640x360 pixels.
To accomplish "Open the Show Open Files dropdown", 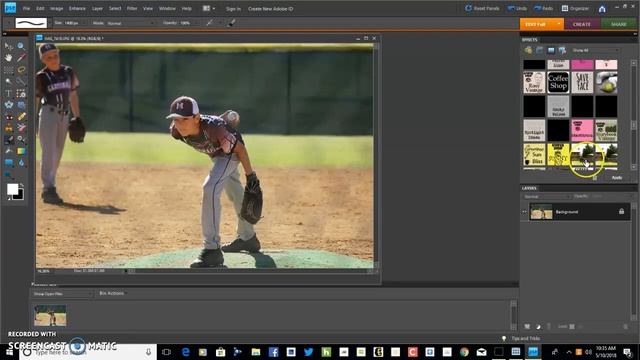I will coord(62,294).
